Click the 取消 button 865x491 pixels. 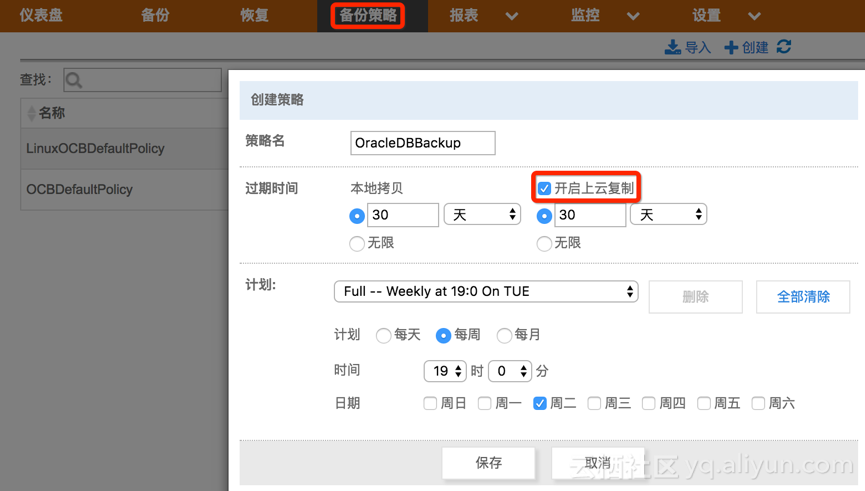pyautogui.click(x=597, y=463)
